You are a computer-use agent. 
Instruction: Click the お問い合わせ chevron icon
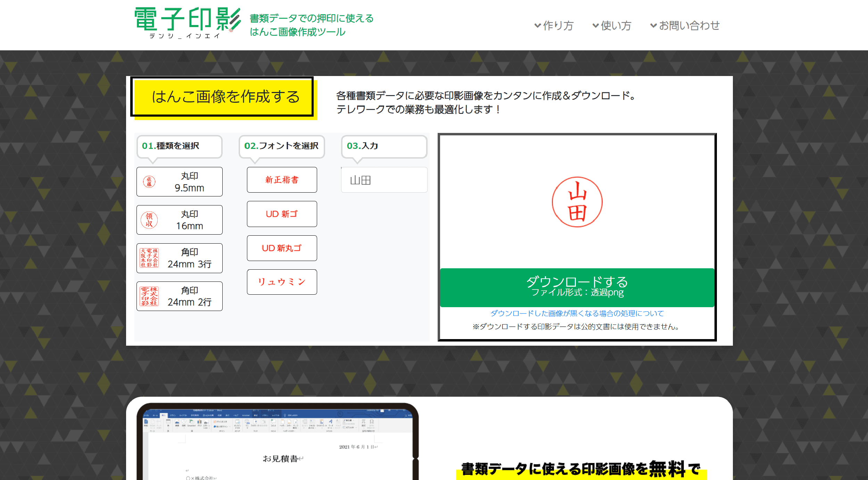click(x=654, y=25)
